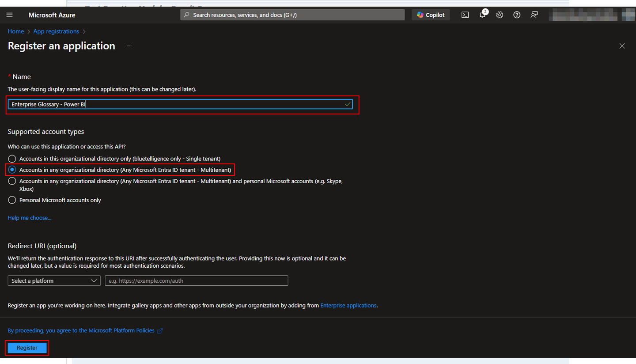The image size is (636, 364).
Task: Close the Register an application pane
Action: [622, 46]
